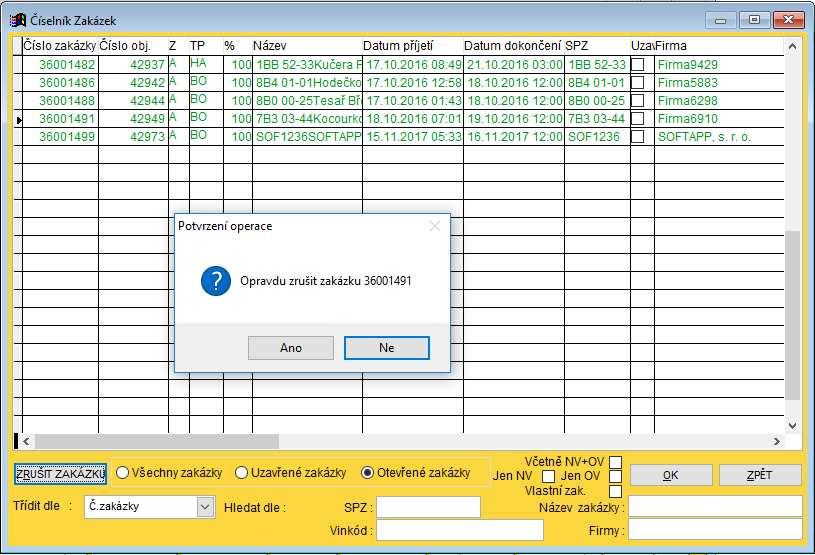Check the Vlastní zak. checkbox
Image resolution: width=815 pixels, height=555 pixels.
pyautogui.click(x=615, y=491)
